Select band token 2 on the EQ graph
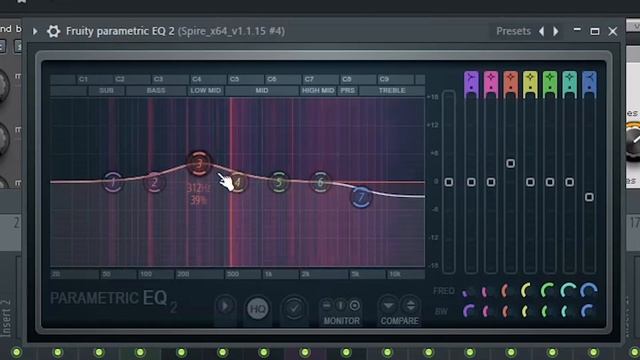Screen dimensions: 640x360 pyautogui.click(x=154, y=182)
